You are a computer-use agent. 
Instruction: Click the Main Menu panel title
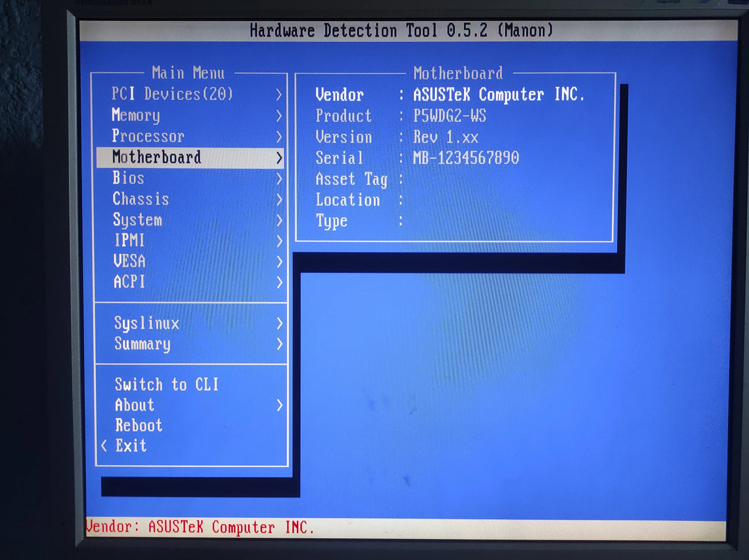tap(188, 73)
